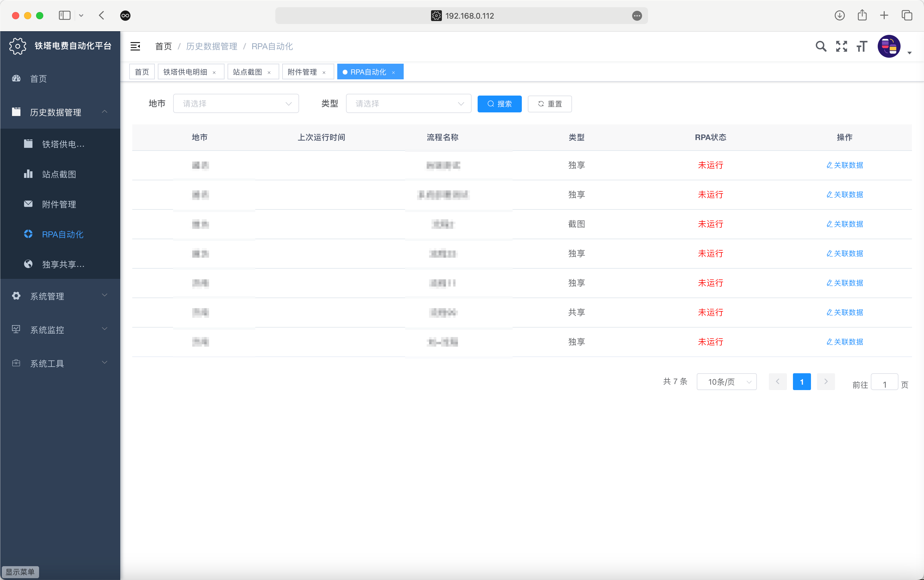The width and height of the screenshot is (924, 580).
Task: Switch to the 站点截图 tab
Action: tap(247, 72)
